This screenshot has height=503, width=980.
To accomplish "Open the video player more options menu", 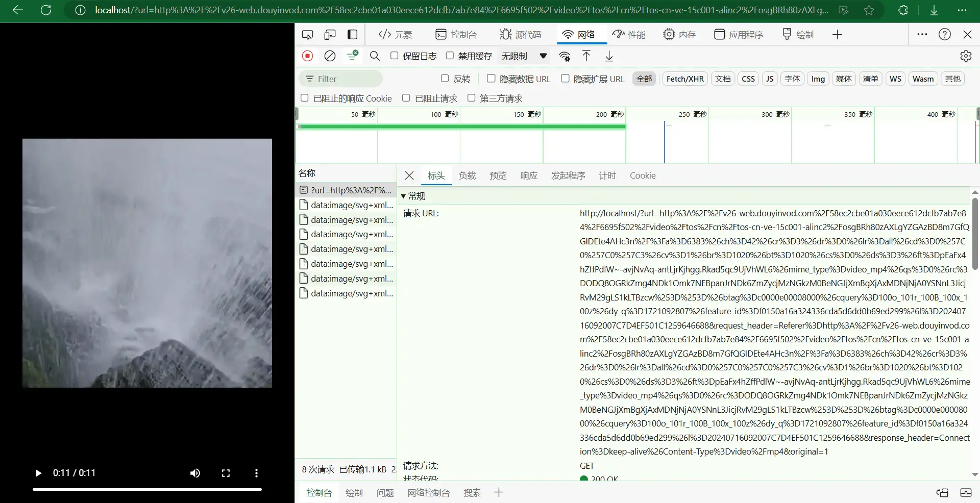I will (256, 473).
